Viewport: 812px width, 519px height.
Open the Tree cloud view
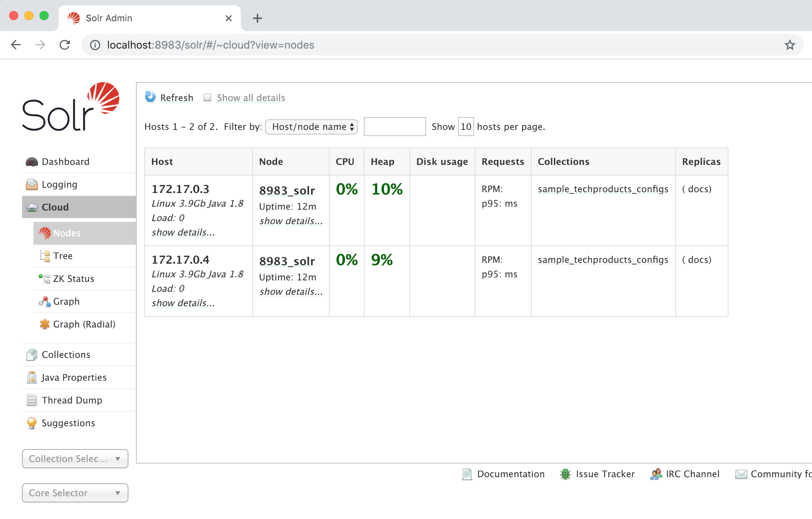[x=63, y=256]
